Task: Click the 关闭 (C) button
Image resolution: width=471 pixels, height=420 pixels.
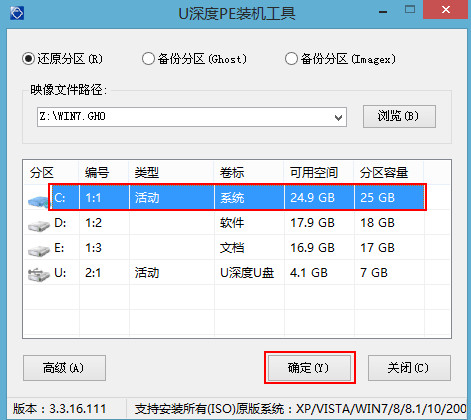Action: coord(409,368)
